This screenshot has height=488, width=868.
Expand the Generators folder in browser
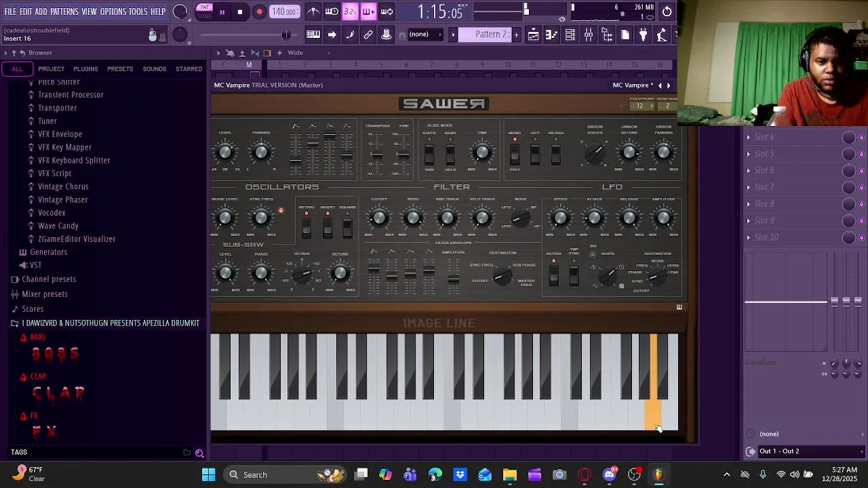pos(48,252)
